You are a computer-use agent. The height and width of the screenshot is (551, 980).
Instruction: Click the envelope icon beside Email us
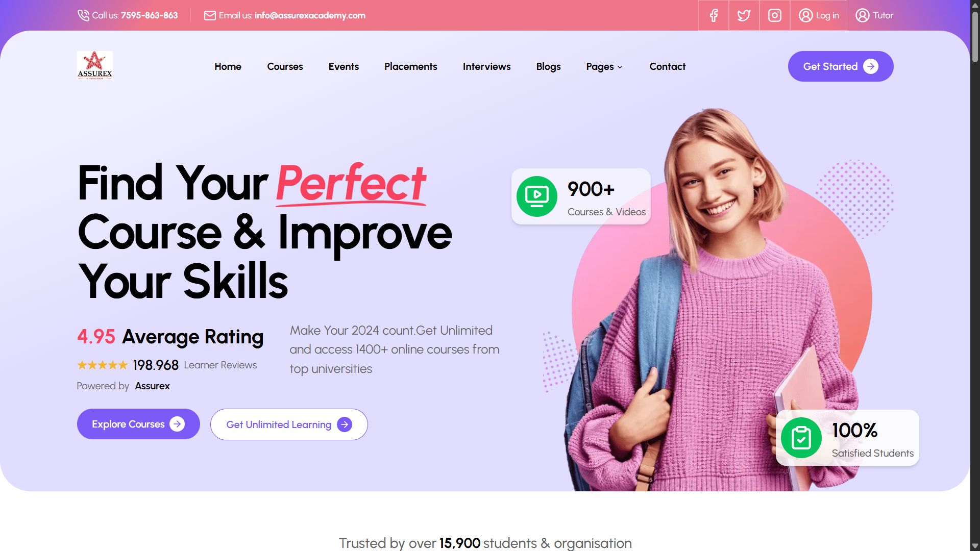tap(210, 15)
